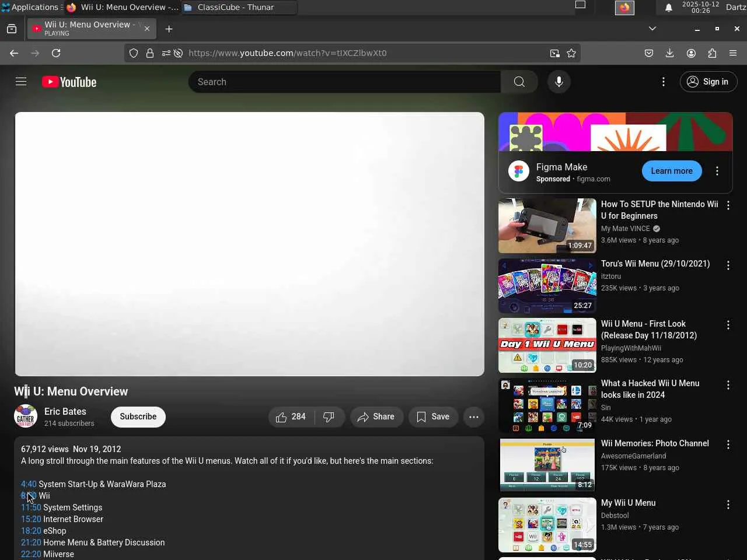Viewport: 747px width, 560px height.
Task: Open the Firefox downloads panel
Action: [670, 53]
